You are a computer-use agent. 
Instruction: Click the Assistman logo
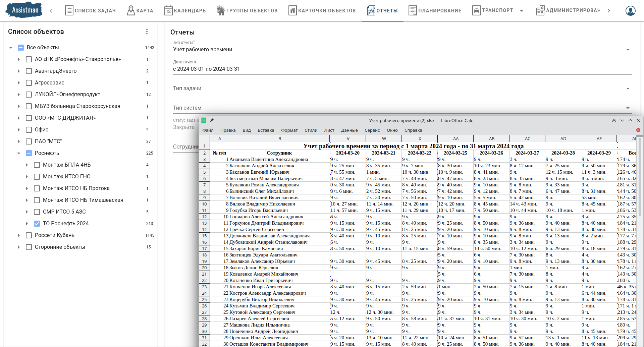(x=24, y=10)
